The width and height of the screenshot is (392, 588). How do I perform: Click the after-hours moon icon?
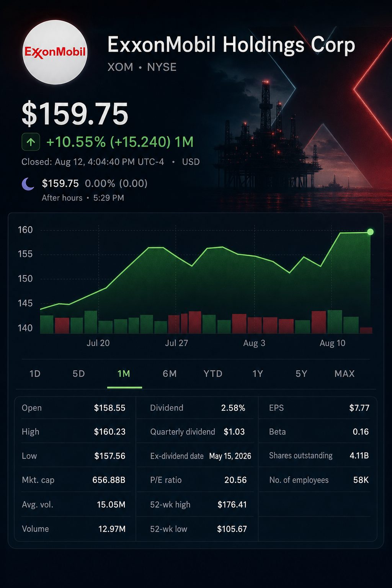click(x=28, y=184)
